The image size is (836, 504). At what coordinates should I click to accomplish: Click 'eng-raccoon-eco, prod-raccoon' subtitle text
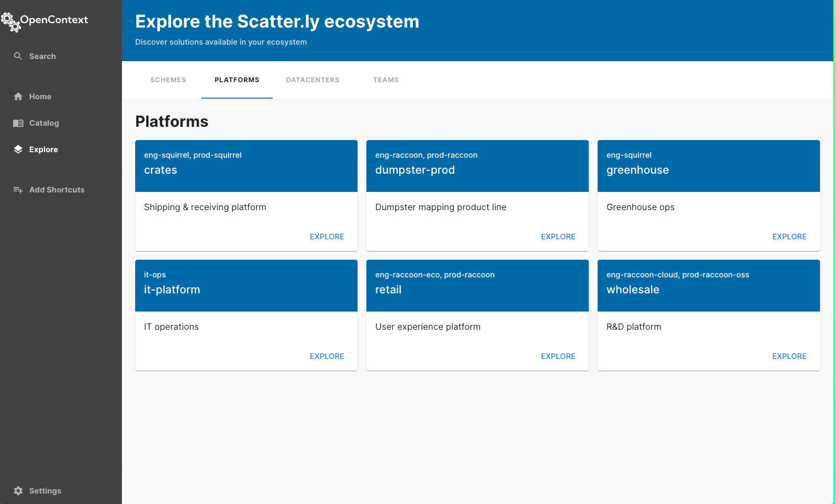point(435,275)
